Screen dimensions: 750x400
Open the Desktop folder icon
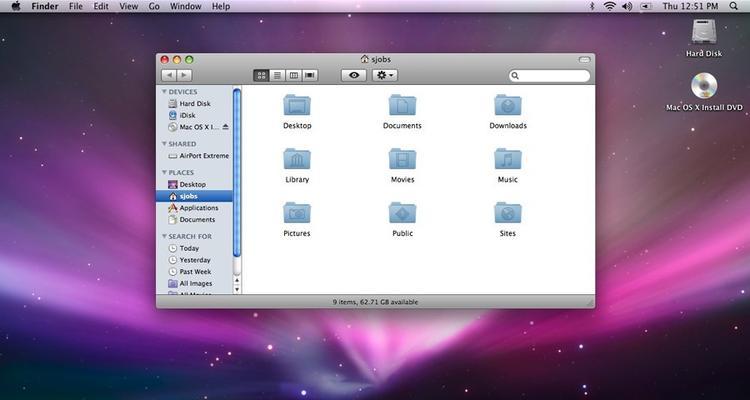297,105
